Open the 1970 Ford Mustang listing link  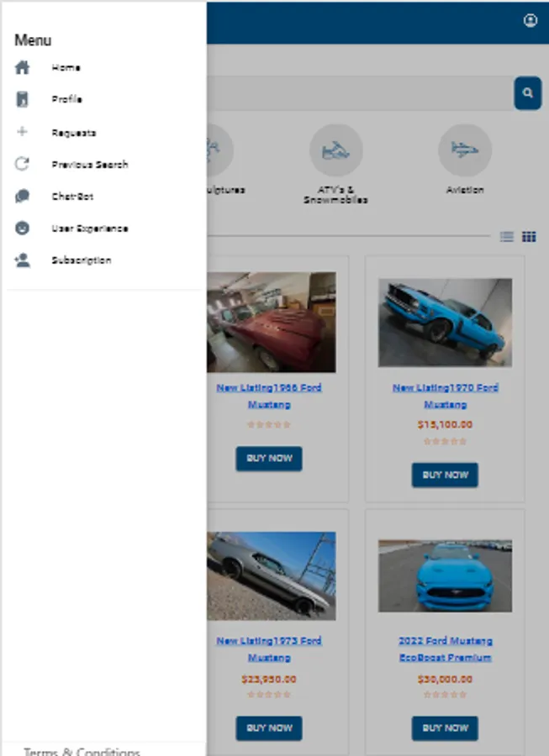tap(446, 396)
